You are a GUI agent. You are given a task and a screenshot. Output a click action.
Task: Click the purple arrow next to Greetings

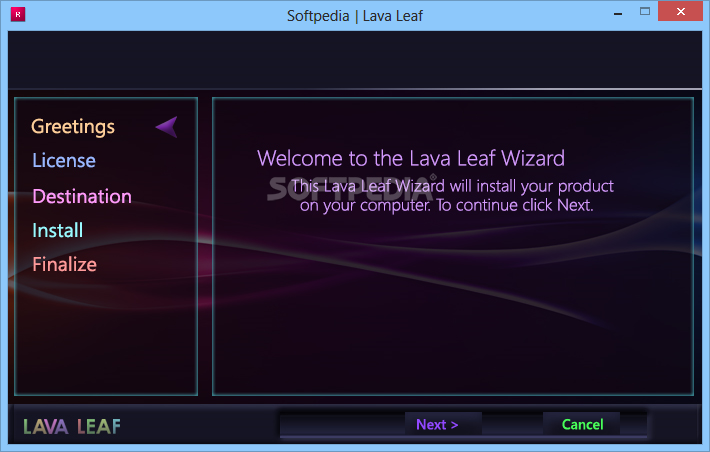coord(167,127)
